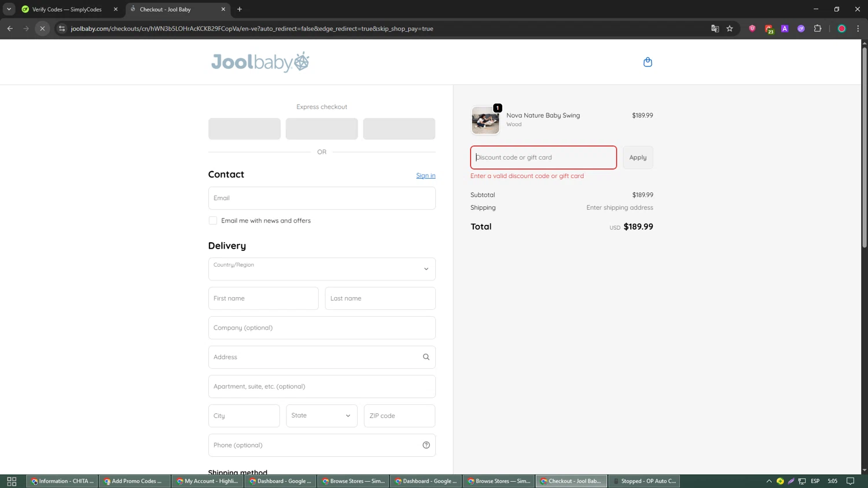Click the Company (optional) field
868x488 pixels.
322,328
